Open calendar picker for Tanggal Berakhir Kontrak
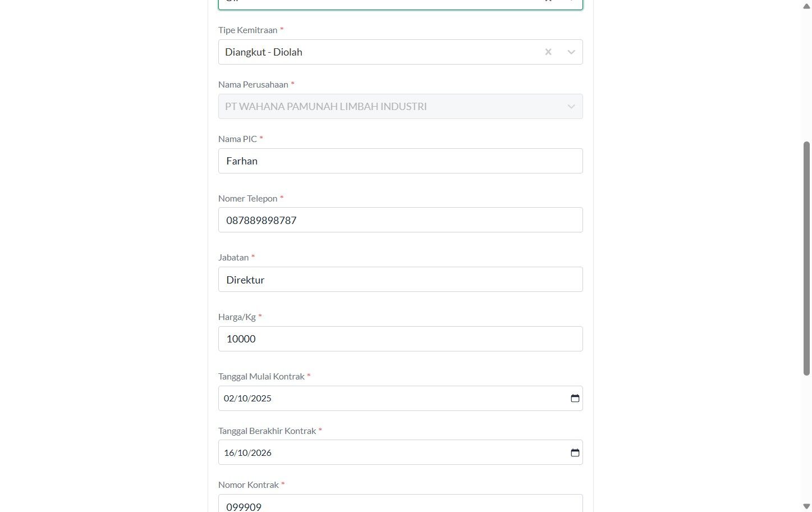Screen dimensions: 812x512 (575, 452)
